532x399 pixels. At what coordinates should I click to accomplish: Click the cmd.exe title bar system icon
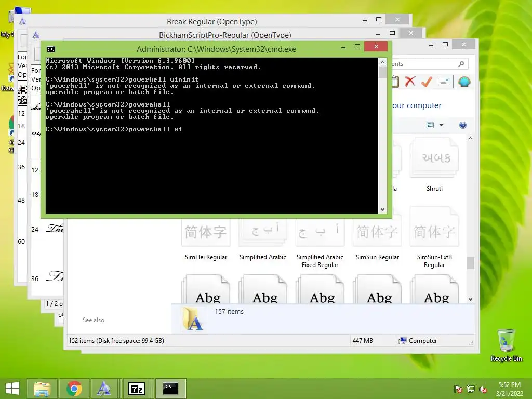click(51, 49)
